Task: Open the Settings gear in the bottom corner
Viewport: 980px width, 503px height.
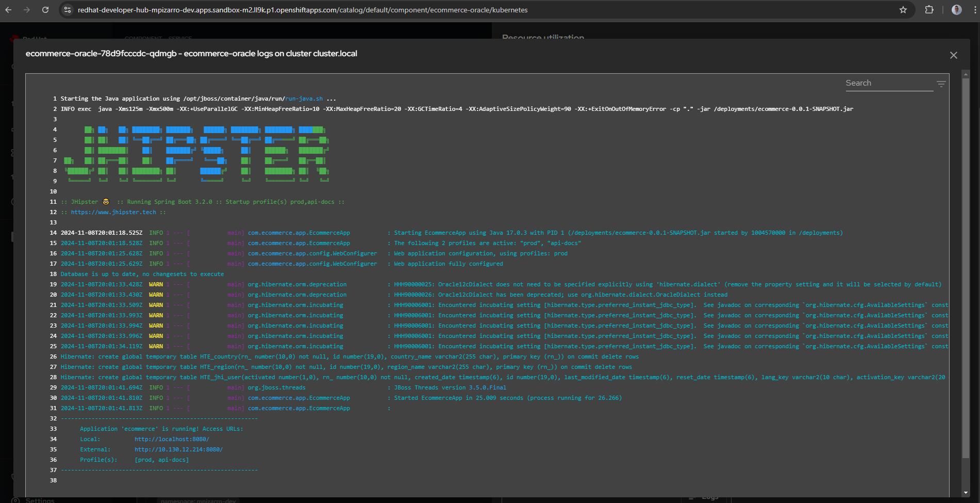Action: click(15, 500)
